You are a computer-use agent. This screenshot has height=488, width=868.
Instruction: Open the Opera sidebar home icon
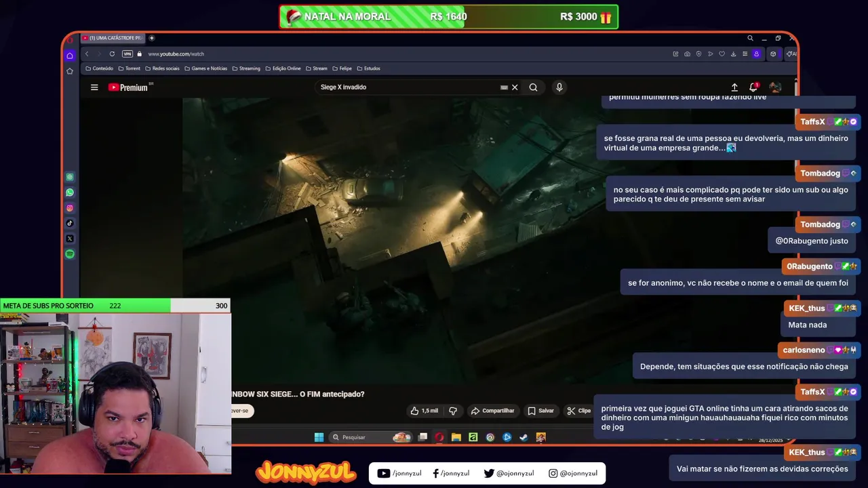(70, 56)
